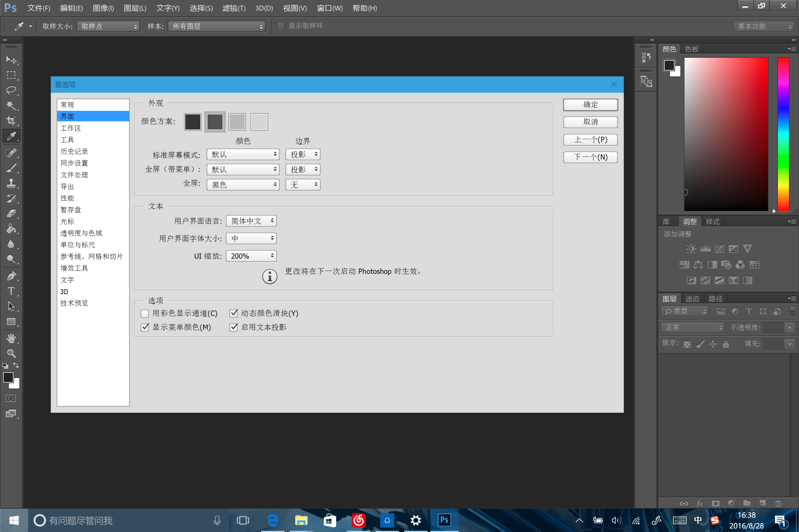Enable 用彩色显示通道 checkbox
This screenshot has width=799, height=532.
pos(145,313)
